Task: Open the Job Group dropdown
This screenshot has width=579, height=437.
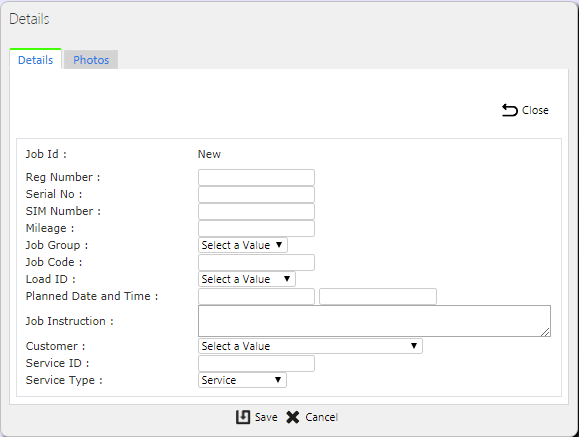Action: [x=243, y=245]
